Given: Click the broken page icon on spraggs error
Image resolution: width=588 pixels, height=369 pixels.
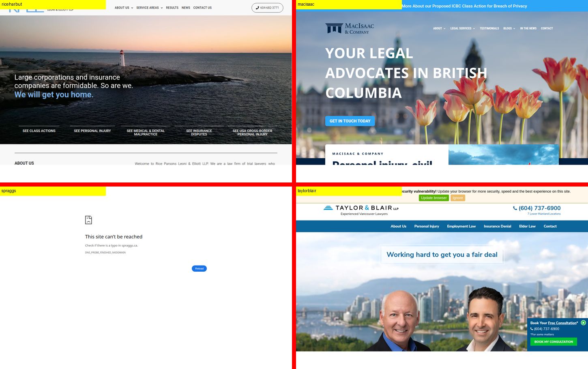Looking at the screenshot, I should tap(88, 220).
